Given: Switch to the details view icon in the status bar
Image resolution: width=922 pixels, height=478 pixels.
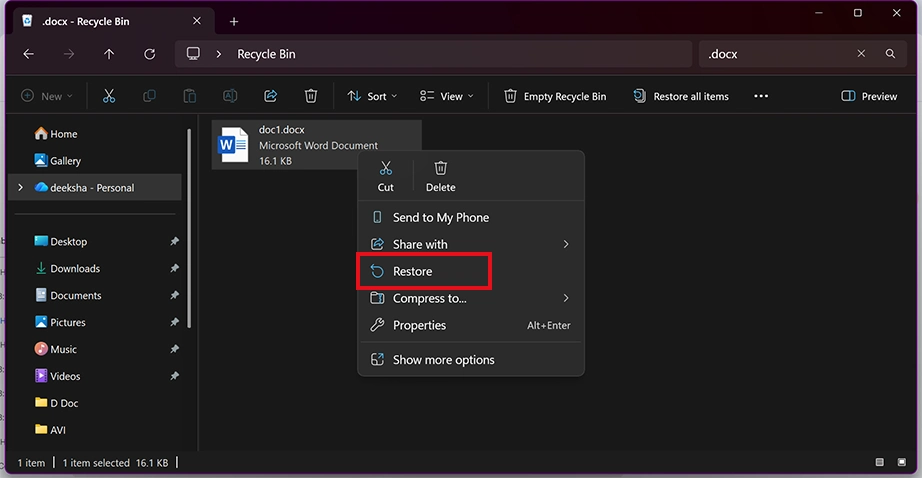Looking at the screenshot, I should (880, 462).
